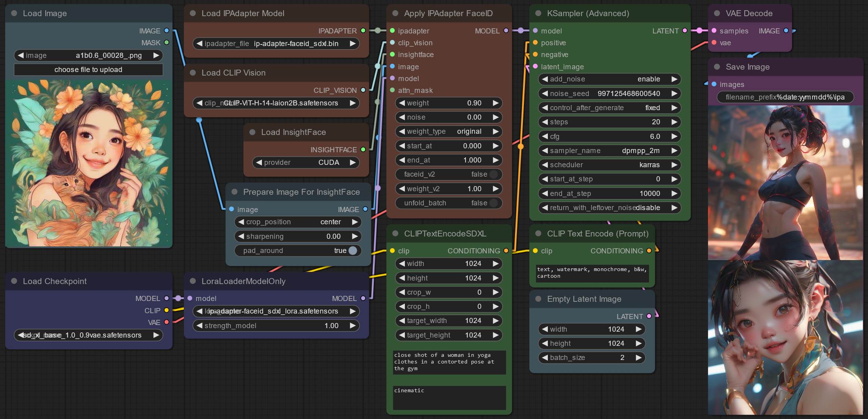Screen dimensions: 868x419
Task: Click the Save Image node collapse dot
Action: pos(717,67)
